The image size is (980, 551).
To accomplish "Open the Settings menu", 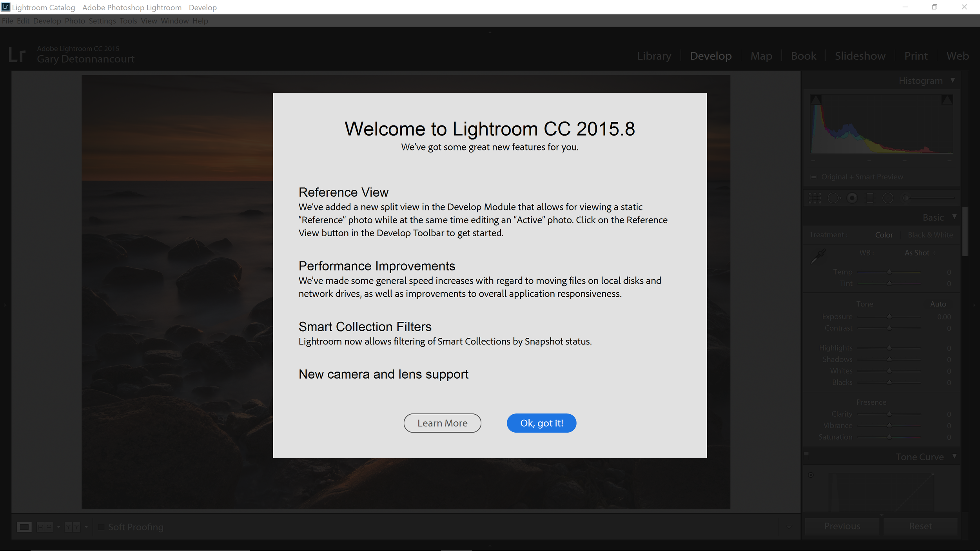I will [x=102, y=21].
